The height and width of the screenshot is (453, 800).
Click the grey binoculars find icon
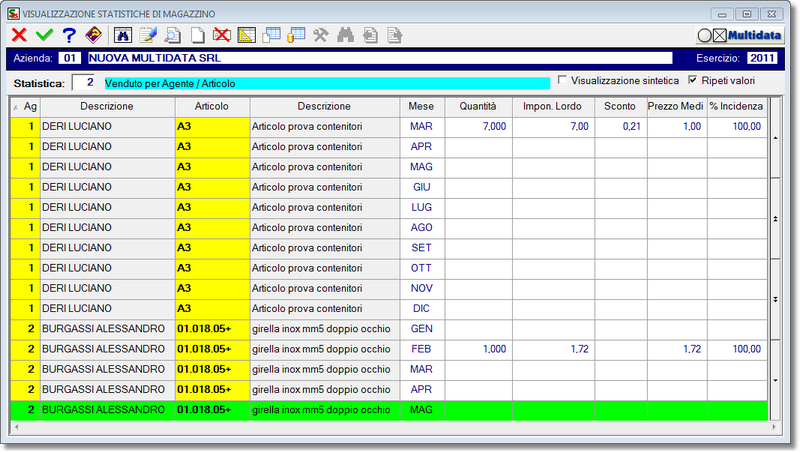pos(345,35)
